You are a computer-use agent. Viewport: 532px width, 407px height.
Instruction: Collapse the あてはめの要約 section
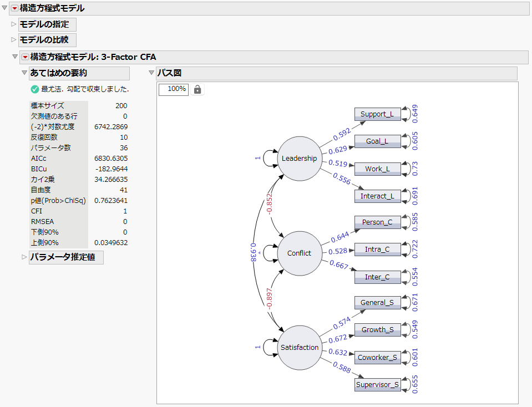(x=24, y=73)
